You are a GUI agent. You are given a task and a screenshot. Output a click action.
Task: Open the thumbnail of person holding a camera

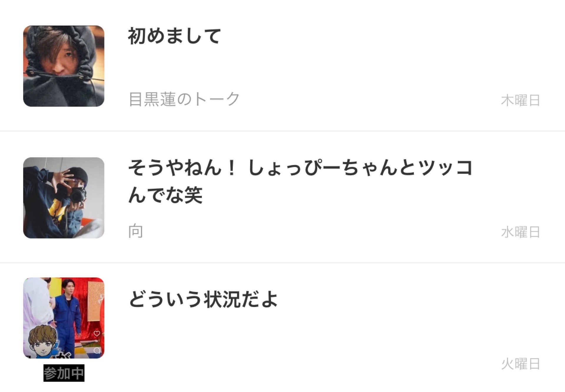(64, 198)
